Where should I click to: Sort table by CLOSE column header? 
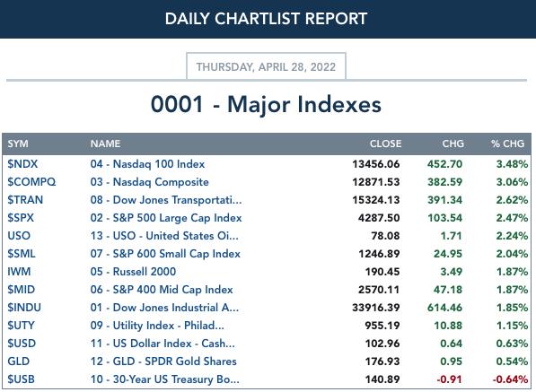(385, 144)
